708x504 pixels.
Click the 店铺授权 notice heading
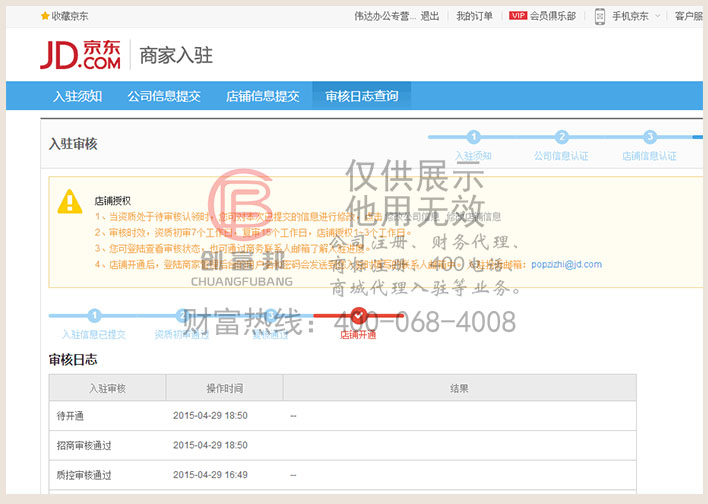coord(112,201)
